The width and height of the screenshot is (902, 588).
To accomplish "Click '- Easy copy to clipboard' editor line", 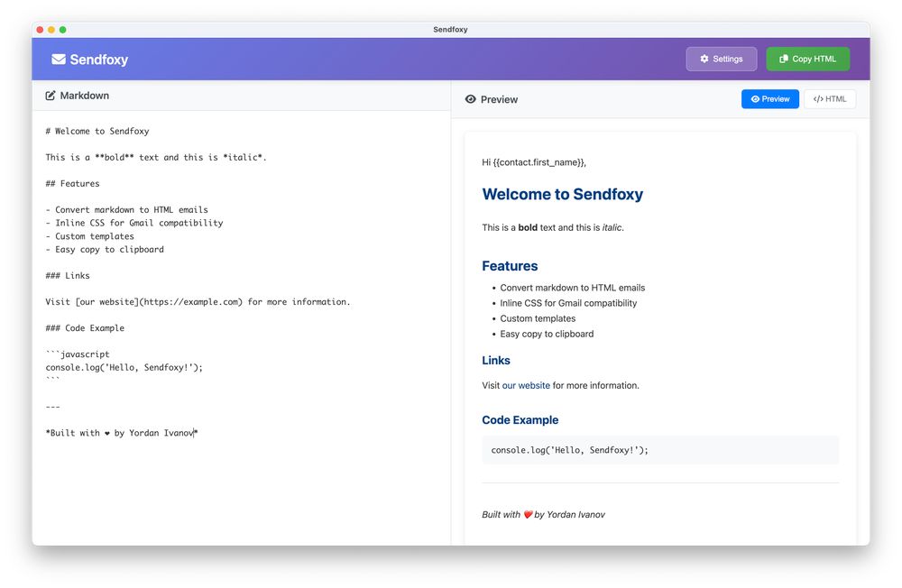I will pyautogui.click(x=105, y=249).
